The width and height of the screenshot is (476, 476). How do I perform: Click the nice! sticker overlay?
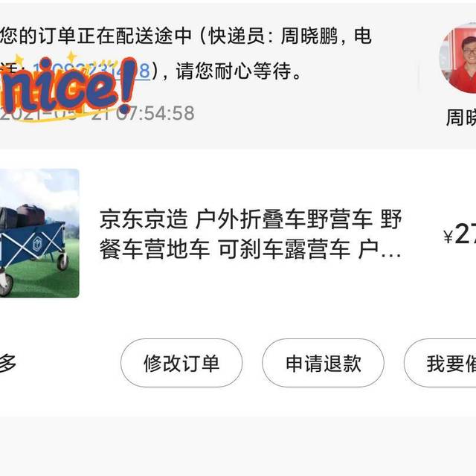[x=68, y=87]
